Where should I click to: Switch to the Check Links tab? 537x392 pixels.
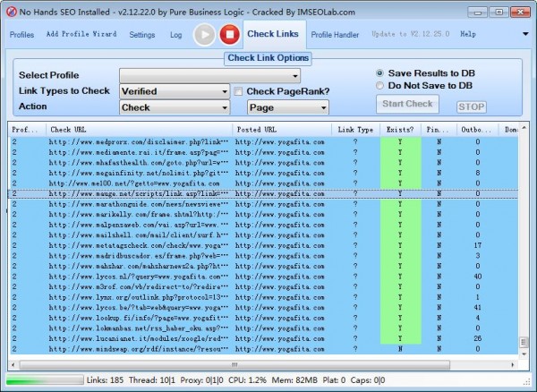point(273,35)
